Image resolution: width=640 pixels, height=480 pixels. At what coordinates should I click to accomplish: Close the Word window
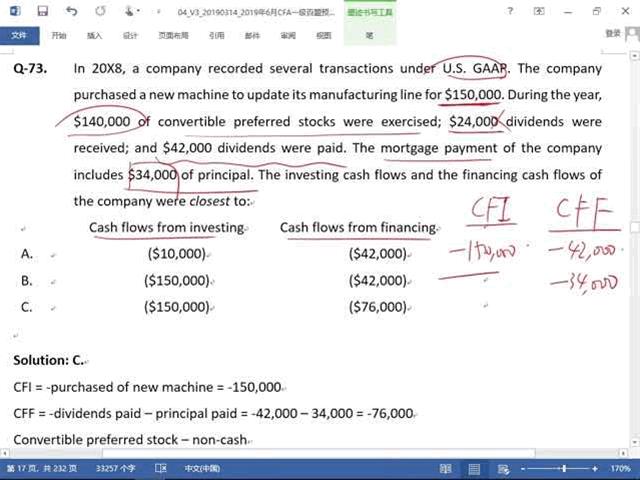coord(626,11)
